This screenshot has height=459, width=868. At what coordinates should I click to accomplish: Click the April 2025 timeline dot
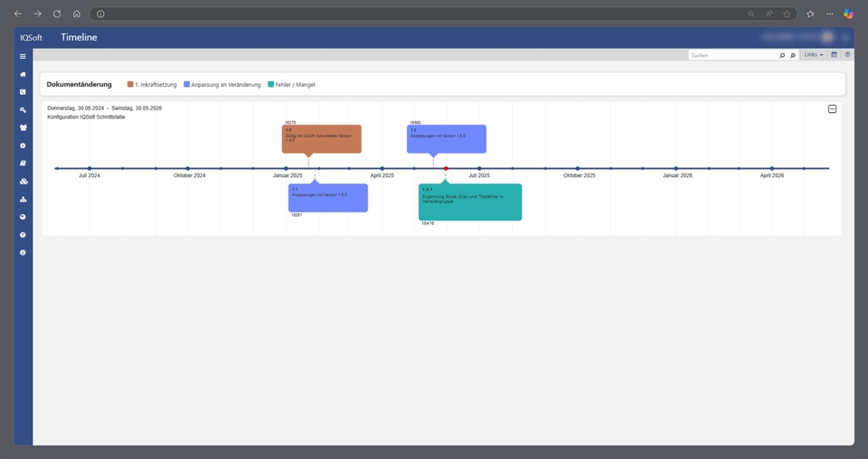pos(382,168)
